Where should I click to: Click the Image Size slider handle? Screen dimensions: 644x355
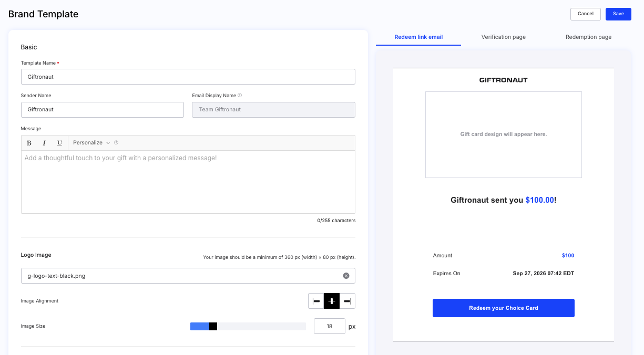[x=213, y=327]
